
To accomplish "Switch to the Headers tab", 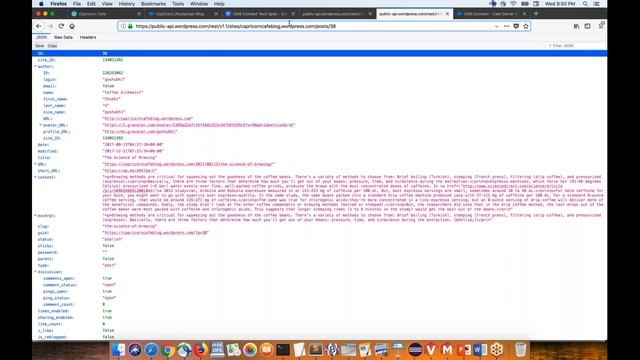I will (88, 37).
